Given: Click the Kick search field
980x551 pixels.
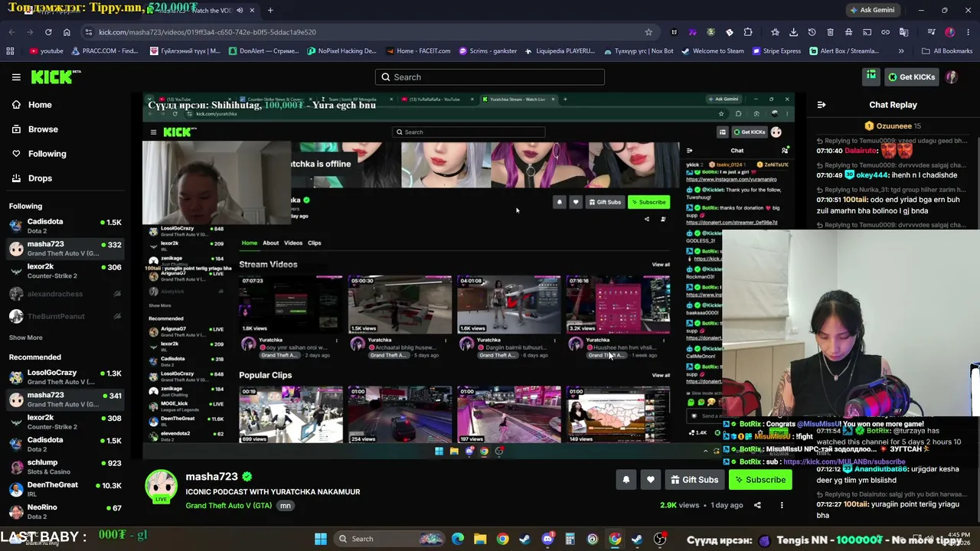Looking at the screenshot, I should (x=490, y=77).
